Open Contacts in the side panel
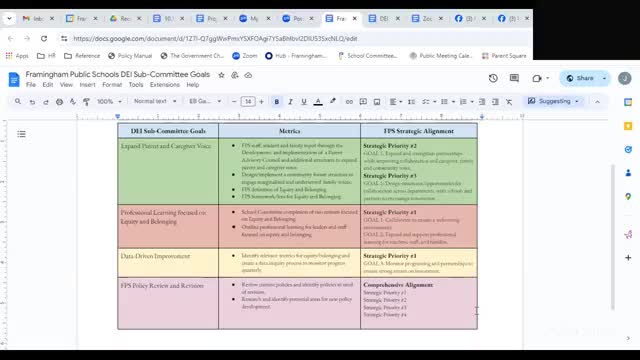640x360 pixels. (628, 173)
